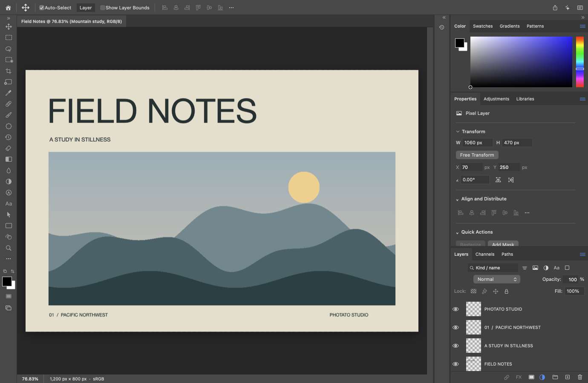Select the Lasso tool

click(x=9, y=49)
